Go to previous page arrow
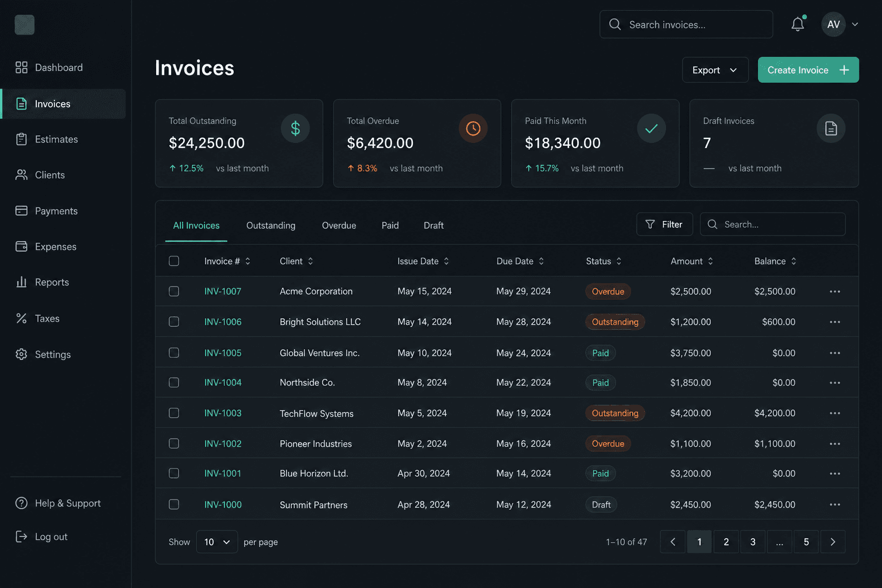The height and width of the screenshot is (588, 882). coord(672,541)
